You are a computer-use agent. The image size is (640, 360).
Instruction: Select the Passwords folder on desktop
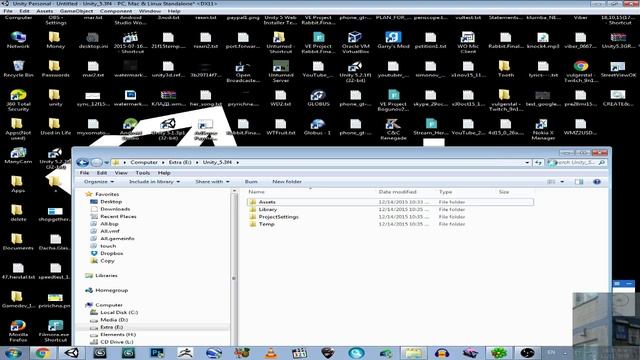coord(56,69)
